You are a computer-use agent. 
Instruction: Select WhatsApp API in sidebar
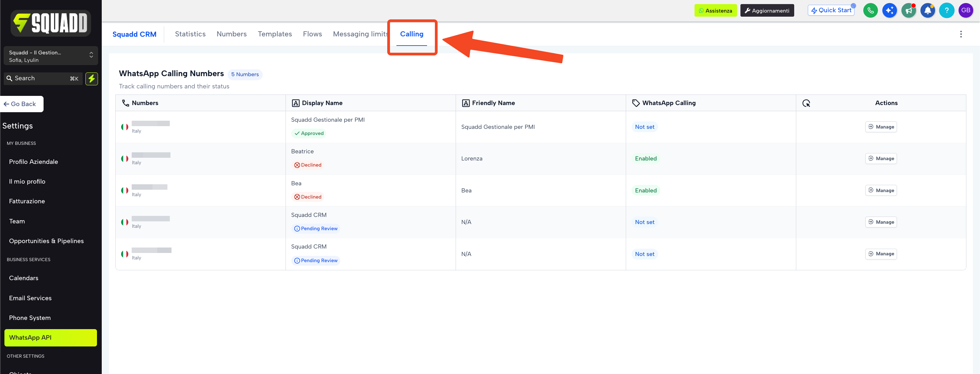(x=51, y=338)
